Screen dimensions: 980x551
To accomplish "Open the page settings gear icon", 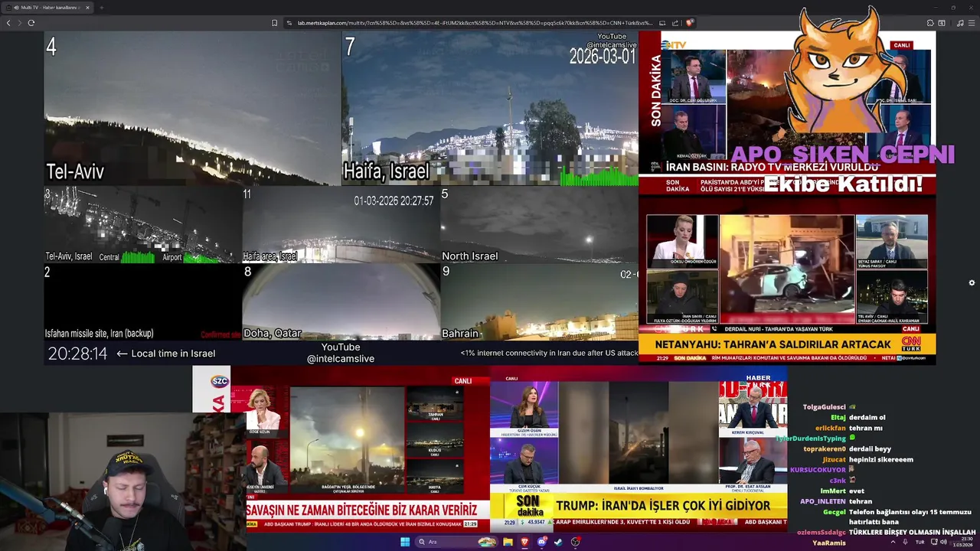I will [972, 282].
